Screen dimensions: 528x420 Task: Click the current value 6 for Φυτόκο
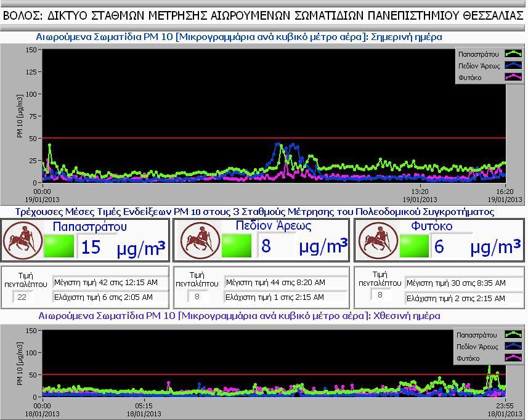tap(439, 247)
